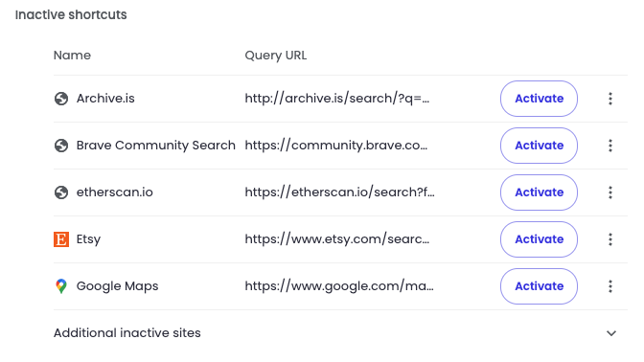Activate the Etsy shortcut
Viewport: 644px width, 362px height.
539,239
